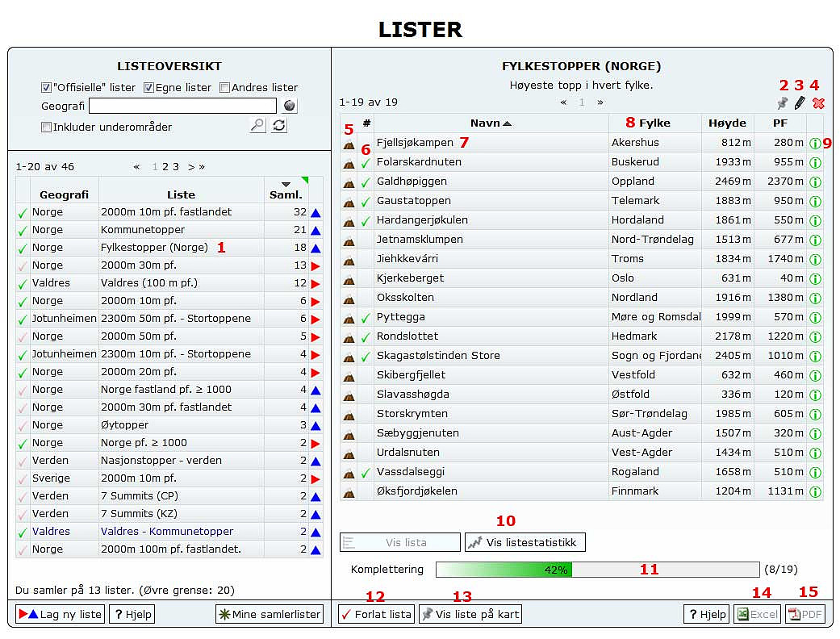Sort lists by the Geografi column header
This screenshot has width=840, height=639.
[x=64, y=195]
